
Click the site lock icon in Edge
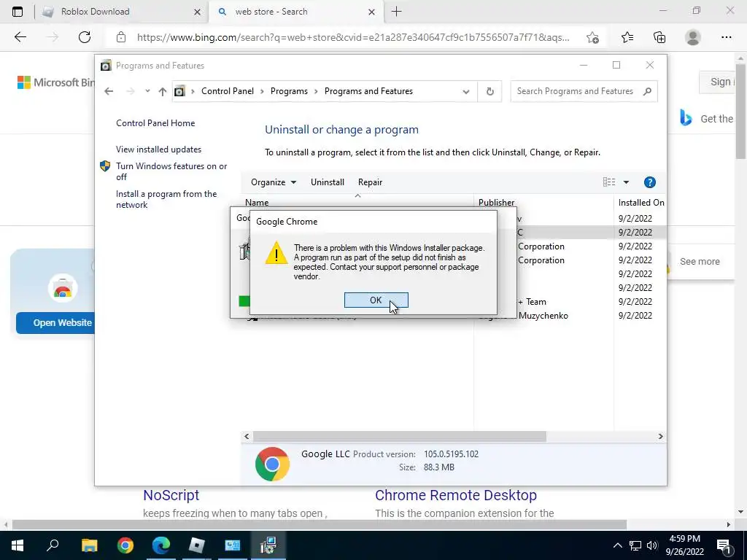pos(121,37)
